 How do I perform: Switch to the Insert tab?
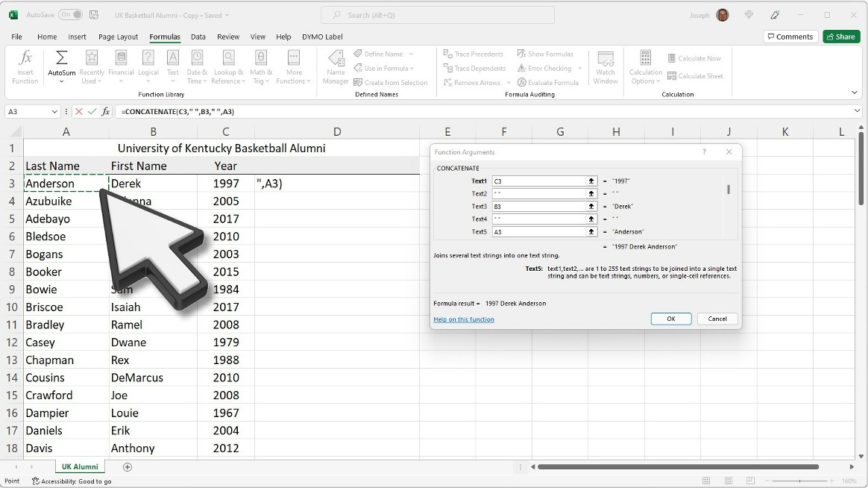click(77, 37)
